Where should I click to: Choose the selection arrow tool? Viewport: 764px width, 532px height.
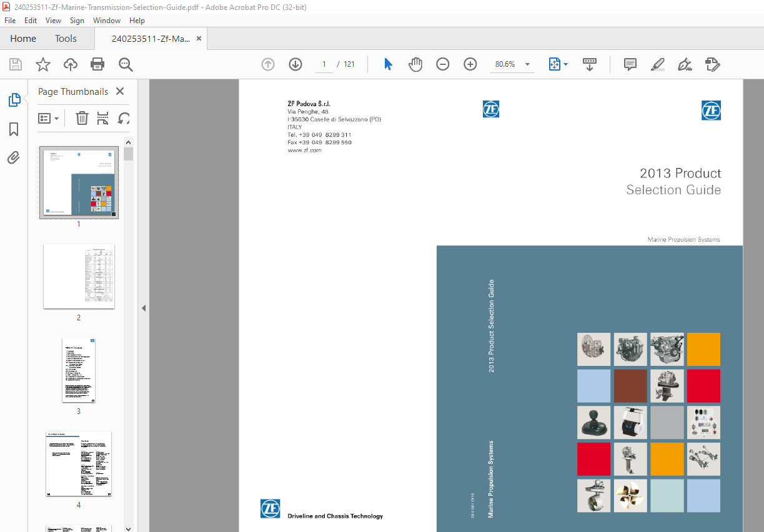[x=388, y=64]
